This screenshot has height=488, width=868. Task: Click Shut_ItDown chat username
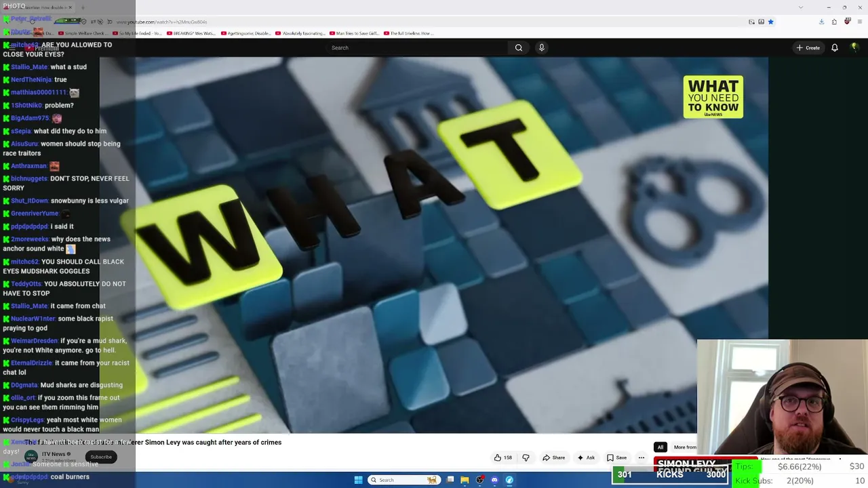click(29, 201)
